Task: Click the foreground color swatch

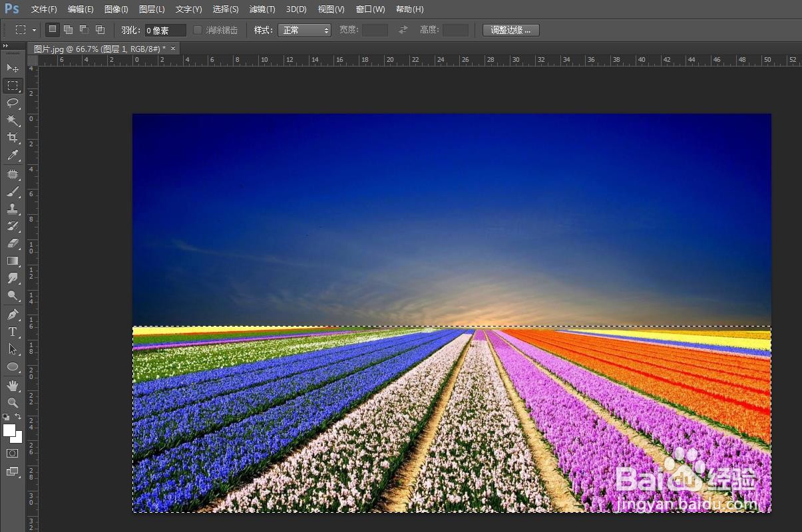Action: (9, 430)
